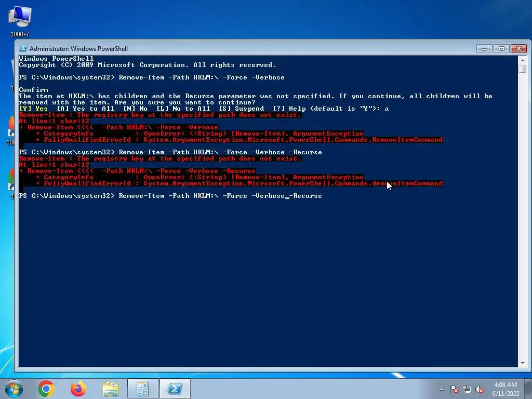Image resolution: width=532 pixels, height=399 pixels.
Task: Launch Google Chrome from the taskbar
Action: point(46,389)
